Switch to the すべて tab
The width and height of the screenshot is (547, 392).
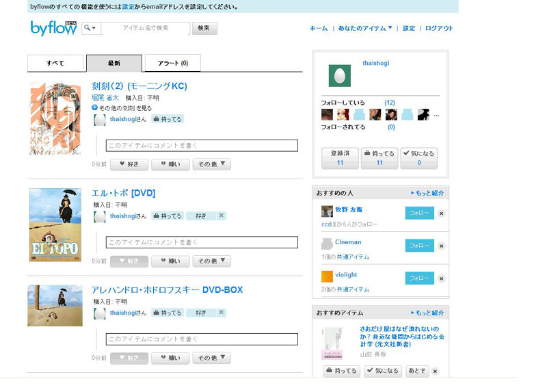coord(56,64)
